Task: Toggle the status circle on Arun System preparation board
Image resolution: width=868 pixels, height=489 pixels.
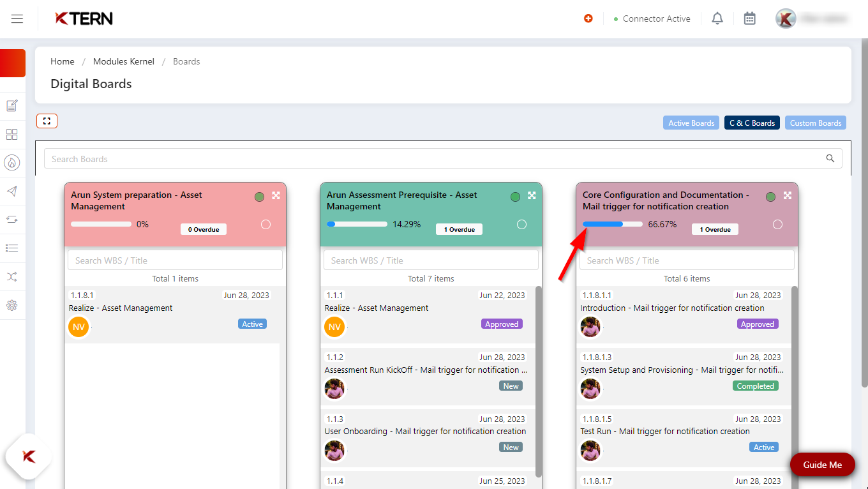Action: 259,197
